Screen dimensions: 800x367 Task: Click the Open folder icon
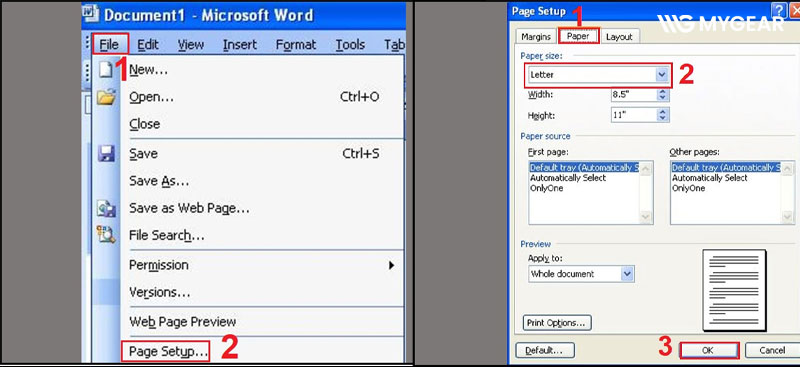(106, 96)
